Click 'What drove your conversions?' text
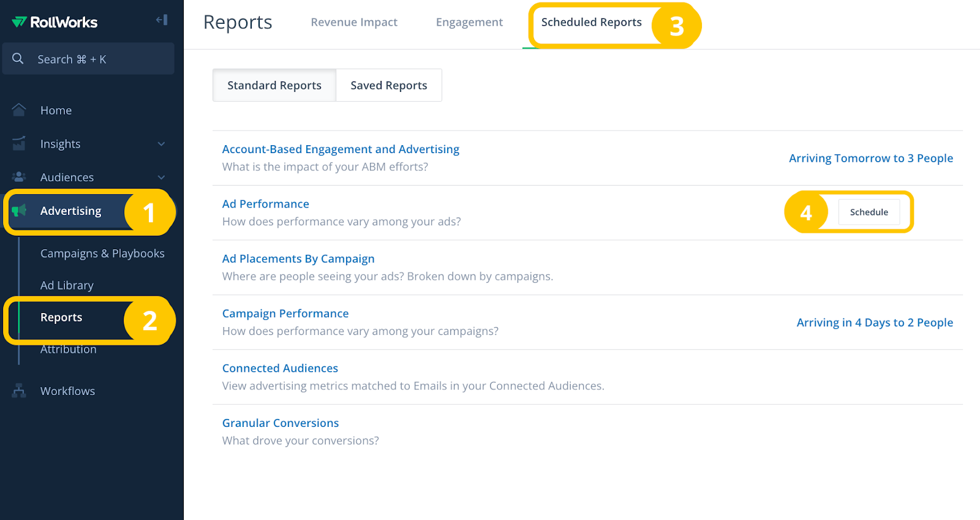The height and width of the screenshot is (520, 980). tap(300, 441)
